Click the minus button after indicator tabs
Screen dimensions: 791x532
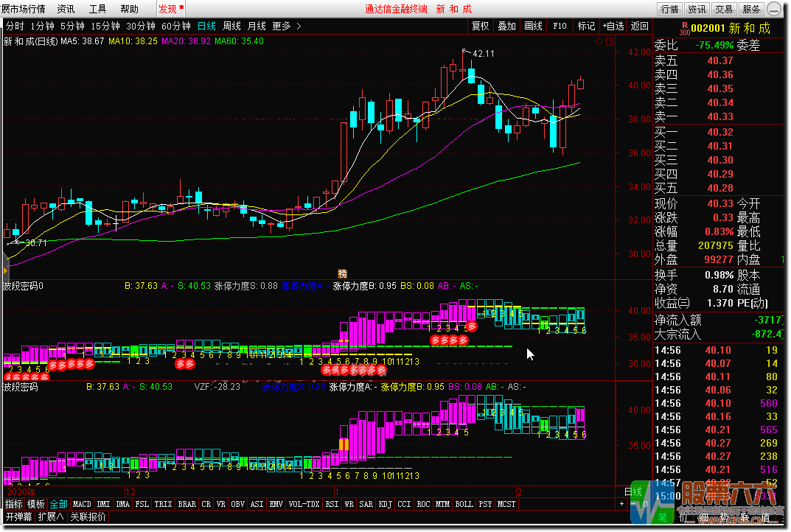point(632,504)
